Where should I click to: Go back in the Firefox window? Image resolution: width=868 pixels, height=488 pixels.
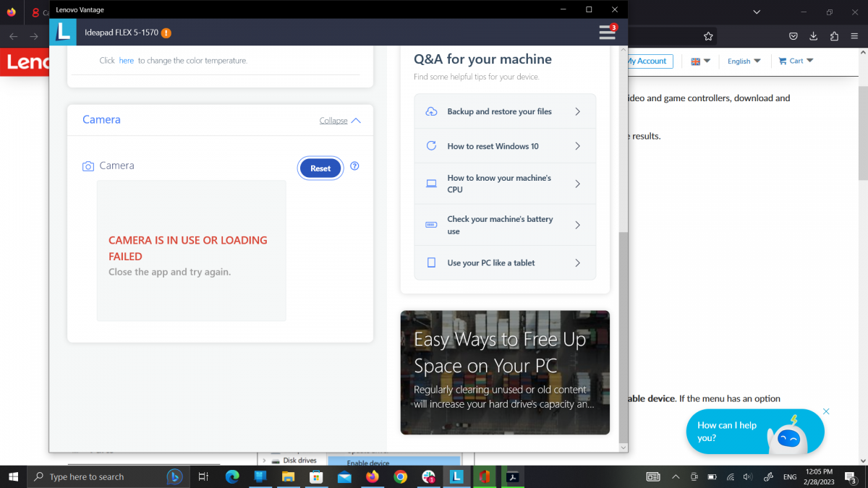tap(13, 36)
